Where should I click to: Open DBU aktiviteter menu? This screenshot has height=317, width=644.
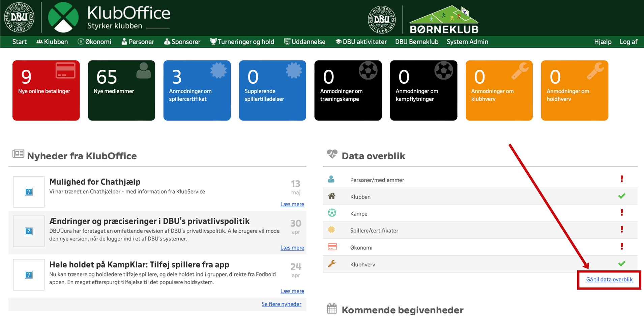pyautogui.click(x=361, y=42)
